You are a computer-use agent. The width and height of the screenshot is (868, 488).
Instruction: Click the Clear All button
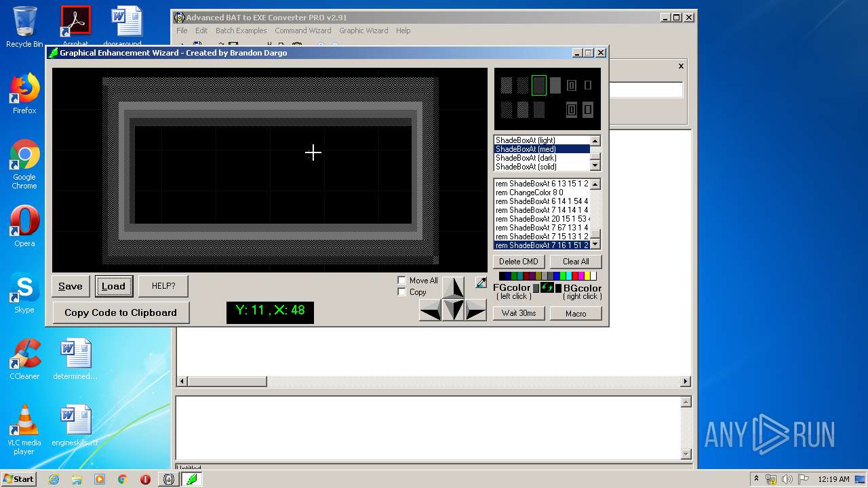(x=576, y=262)
